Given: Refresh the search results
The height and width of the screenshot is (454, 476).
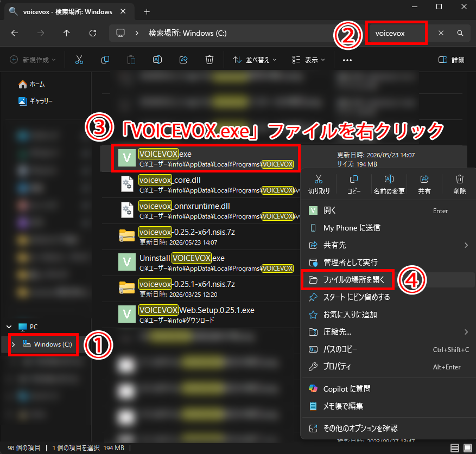Looking at the screenshot, I should pos(93,33).
